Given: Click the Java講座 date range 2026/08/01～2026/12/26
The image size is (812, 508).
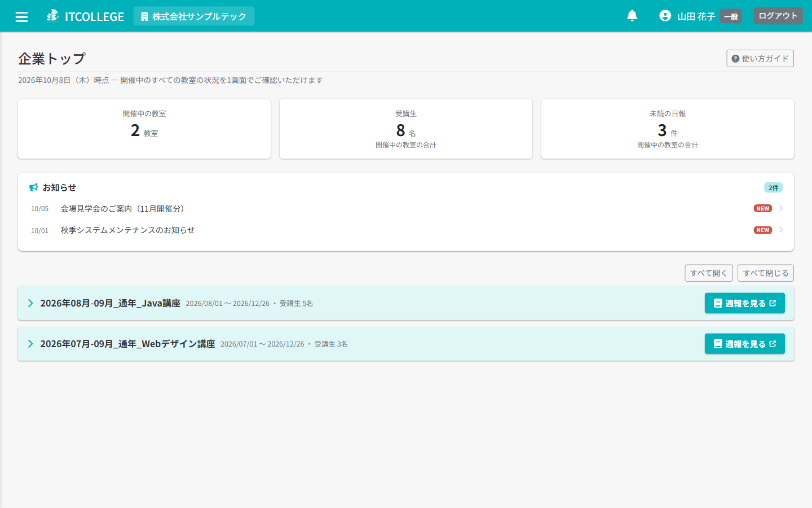Looking at the screenshot, I should (228, 304).
